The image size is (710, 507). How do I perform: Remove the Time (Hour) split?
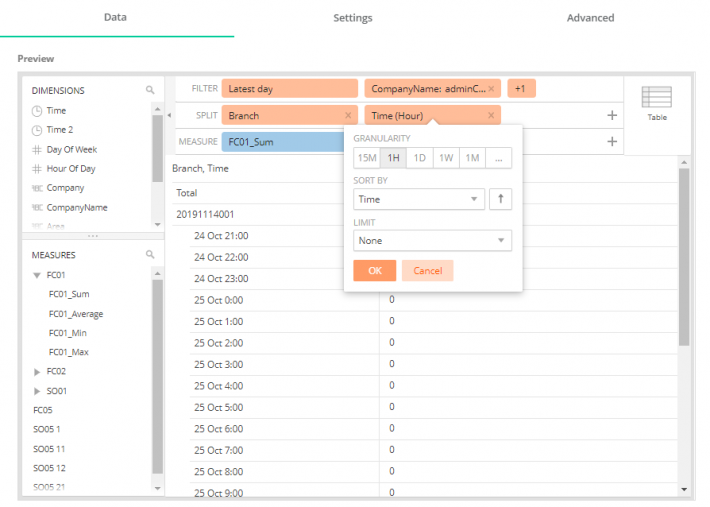[x=491, y=115]
